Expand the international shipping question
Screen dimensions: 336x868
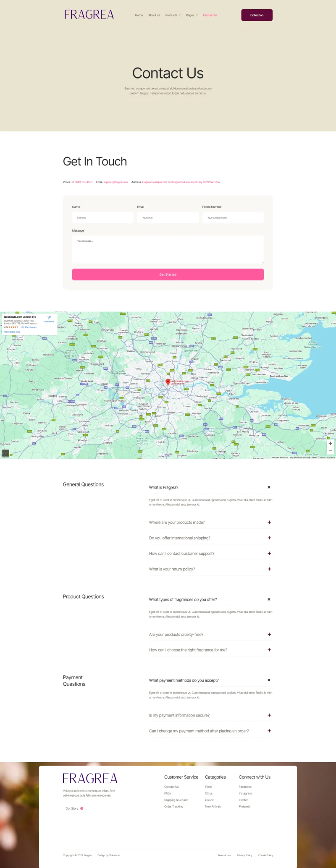[210, 538]
